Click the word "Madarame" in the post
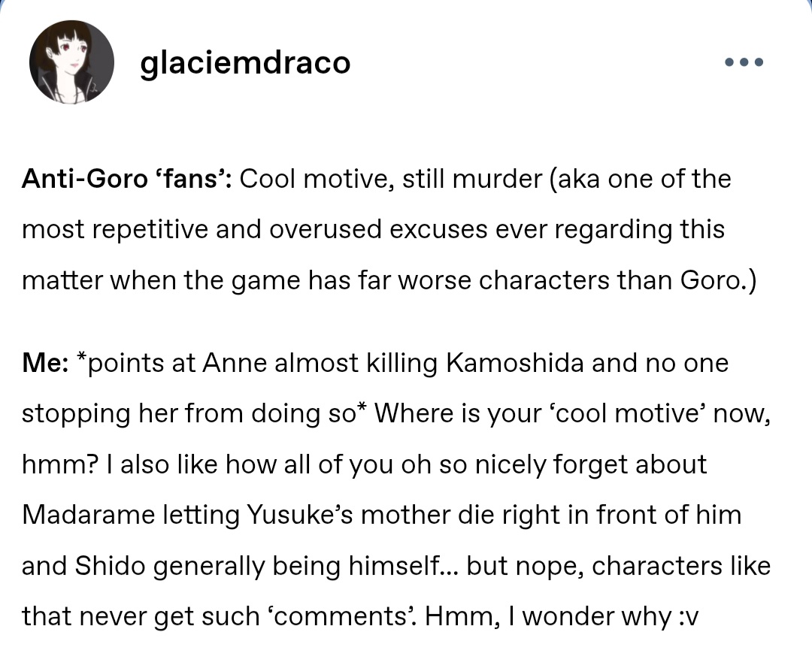Screen dimensions: 812x656 tap(89, 515)
